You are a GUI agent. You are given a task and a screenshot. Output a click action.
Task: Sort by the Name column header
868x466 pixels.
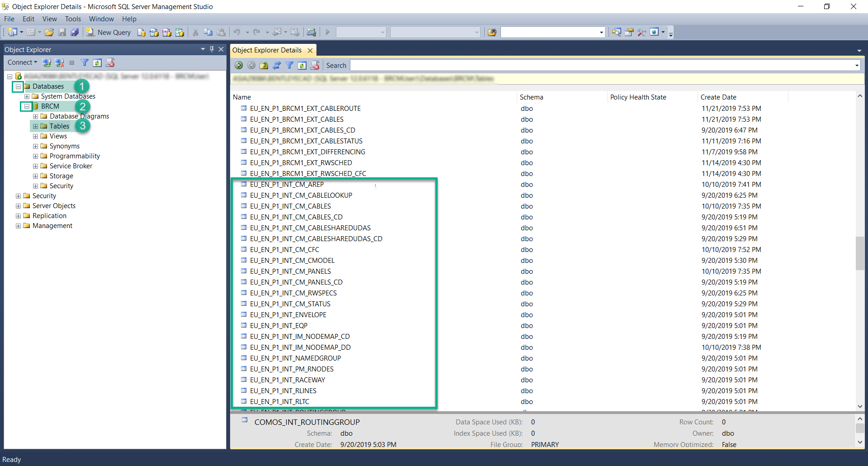[373, 97]
